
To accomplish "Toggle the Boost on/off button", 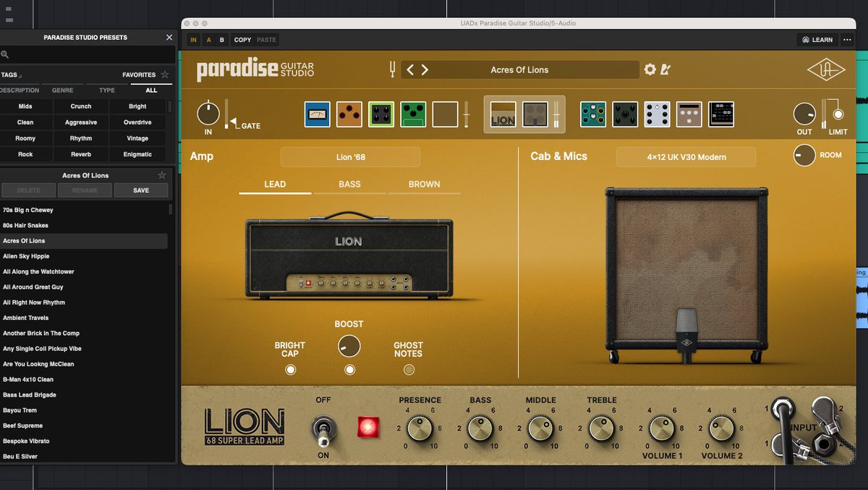I will coord(350,370).
